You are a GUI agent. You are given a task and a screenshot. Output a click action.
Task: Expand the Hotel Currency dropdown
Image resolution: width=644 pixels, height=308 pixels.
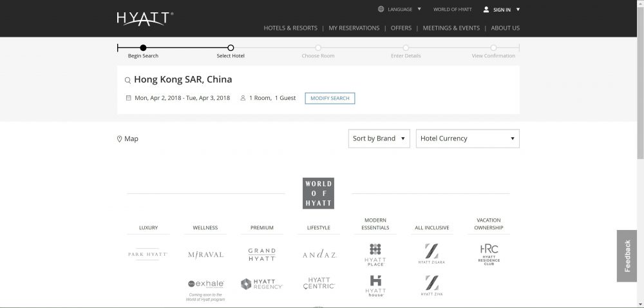[468, 139]
